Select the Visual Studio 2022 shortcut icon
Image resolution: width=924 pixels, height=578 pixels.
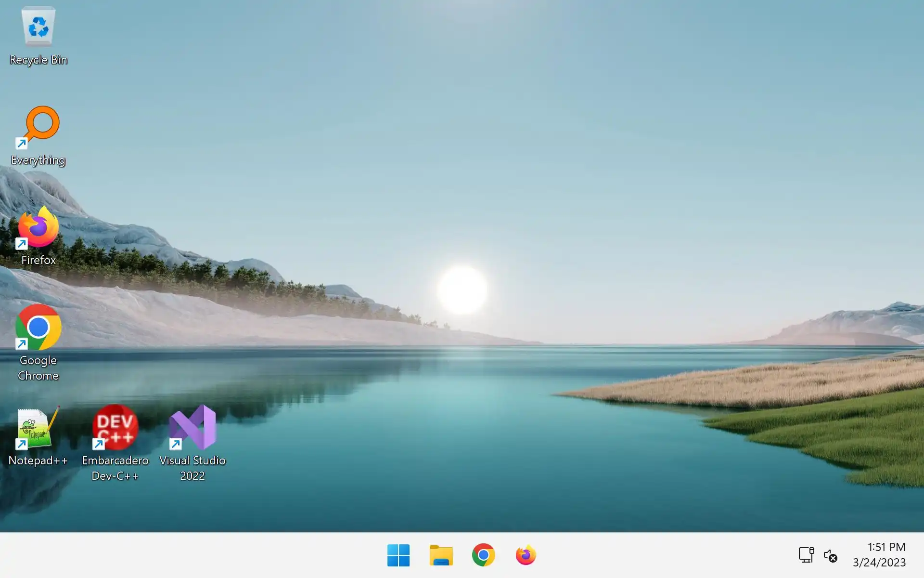click(x=192, y=428)
